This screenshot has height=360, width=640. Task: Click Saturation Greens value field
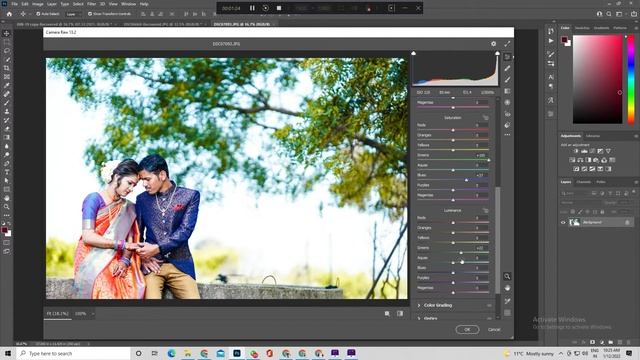click(481, 156)
